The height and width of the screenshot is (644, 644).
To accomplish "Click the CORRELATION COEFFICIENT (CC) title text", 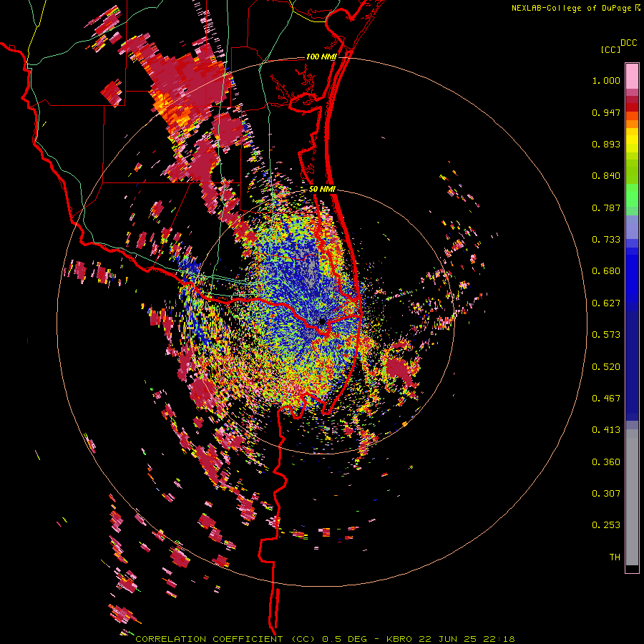I will tap(225, 639).
